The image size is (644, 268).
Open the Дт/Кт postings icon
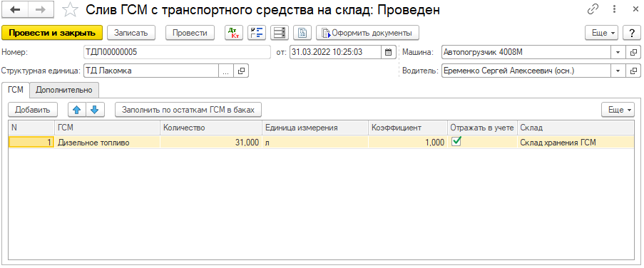point(234,33)
